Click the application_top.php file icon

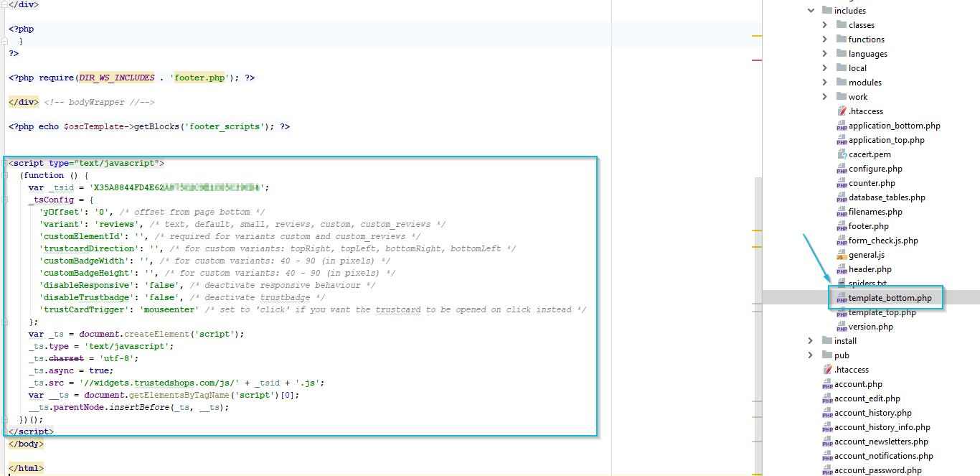tap(842, 140)
